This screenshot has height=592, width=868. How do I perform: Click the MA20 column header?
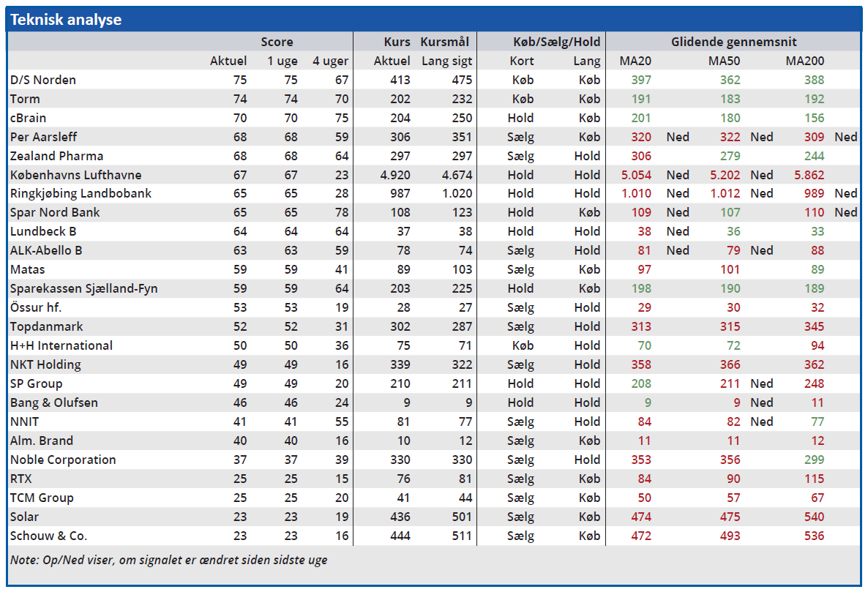(x=635, y=61)
